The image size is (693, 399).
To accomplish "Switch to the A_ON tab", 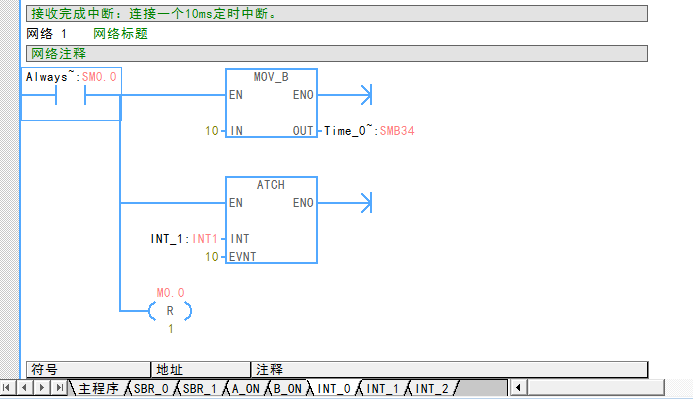I will click(x=246, y=388).
